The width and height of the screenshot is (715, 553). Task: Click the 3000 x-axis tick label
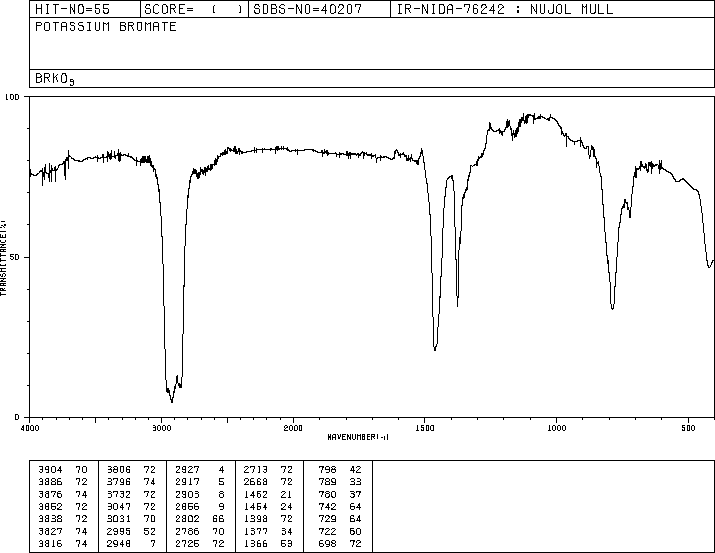pos(161,428)
